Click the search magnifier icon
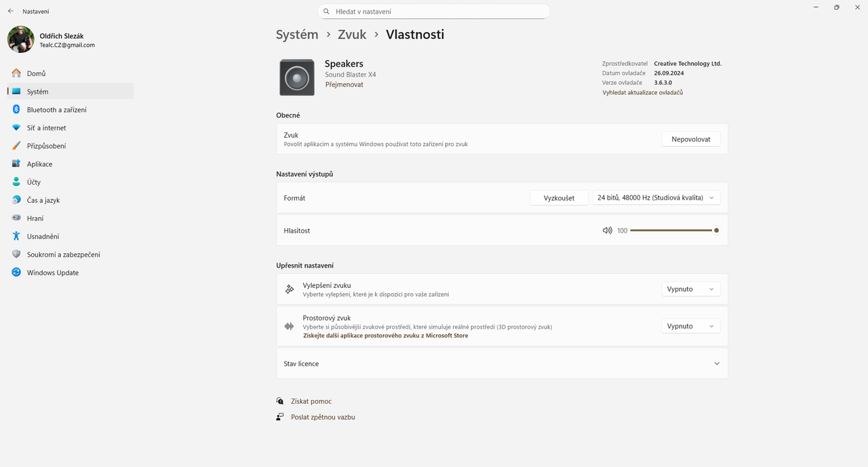868x467 pixels. 327,12
